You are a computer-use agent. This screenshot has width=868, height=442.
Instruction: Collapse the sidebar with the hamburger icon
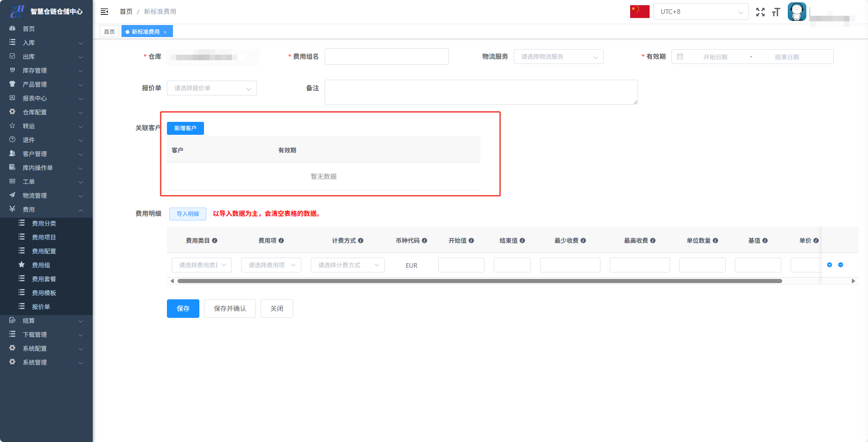104,12
